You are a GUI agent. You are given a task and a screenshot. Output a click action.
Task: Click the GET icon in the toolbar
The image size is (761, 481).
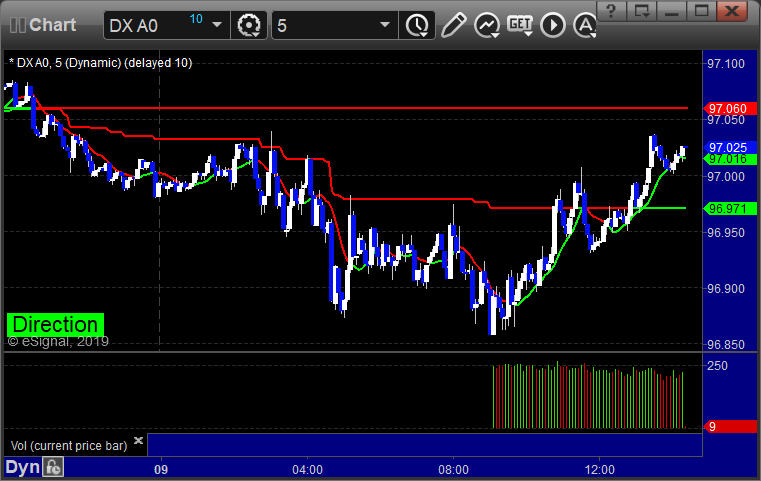(x=520, y=25)
